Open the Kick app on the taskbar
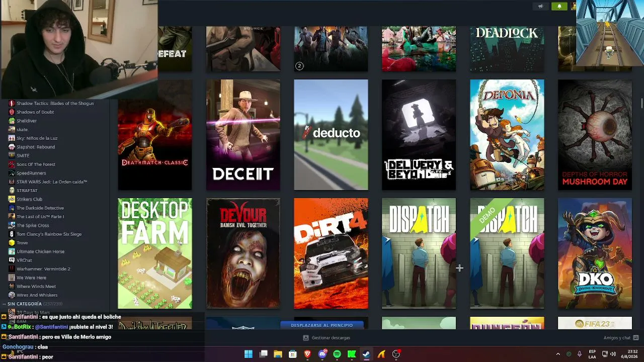The width and height of the screenshot is (644, 362). (x=352, y=354)
